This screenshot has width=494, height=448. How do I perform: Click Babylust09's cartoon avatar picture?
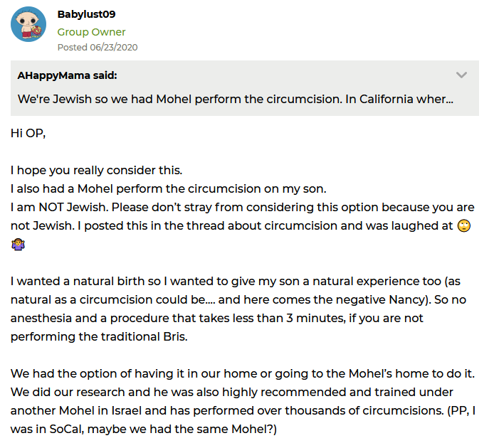coord(28,25)
